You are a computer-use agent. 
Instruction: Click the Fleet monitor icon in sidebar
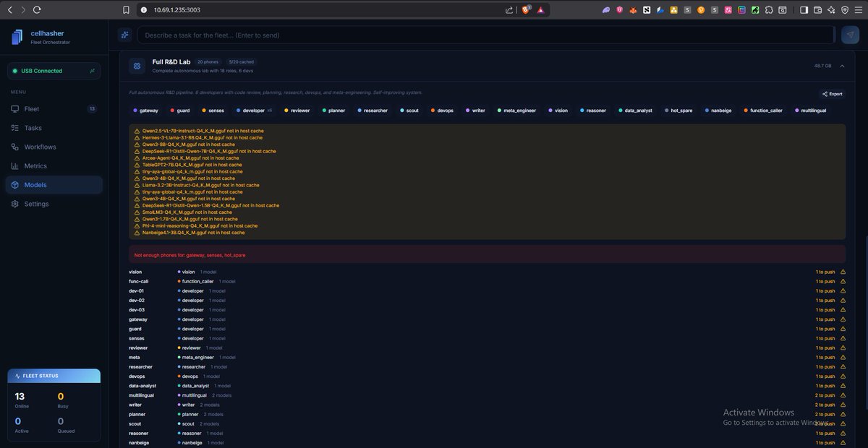16,109
